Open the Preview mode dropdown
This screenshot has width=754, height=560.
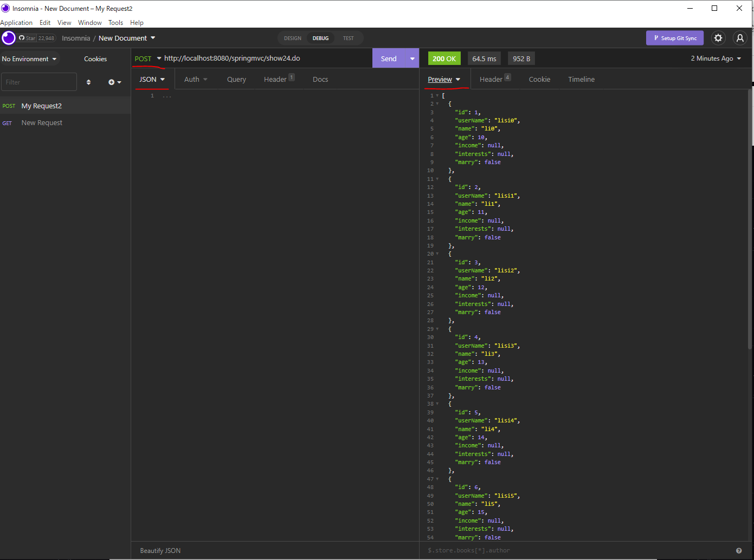pyautogui.click(x=444, y=79)
